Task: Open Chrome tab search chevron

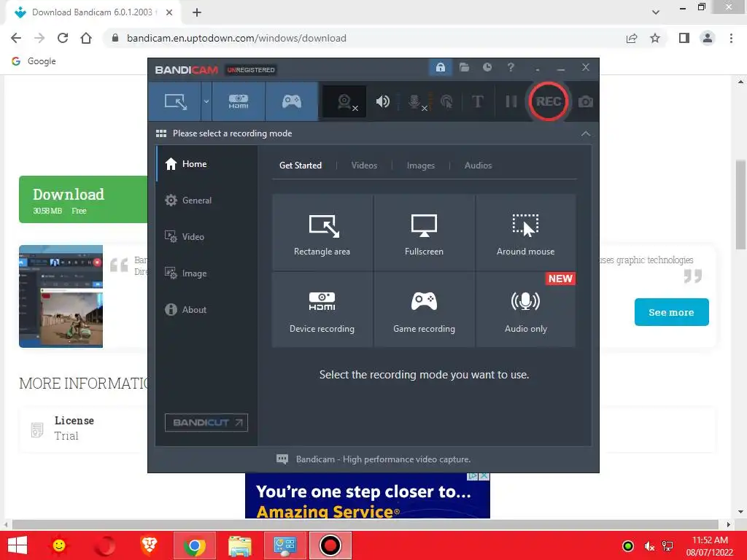Action: (656, 12)
